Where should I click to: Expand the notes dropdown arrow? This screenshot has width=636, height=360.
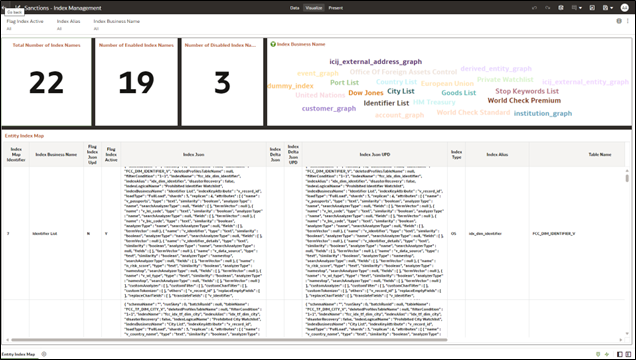click(x=580, y=8)
